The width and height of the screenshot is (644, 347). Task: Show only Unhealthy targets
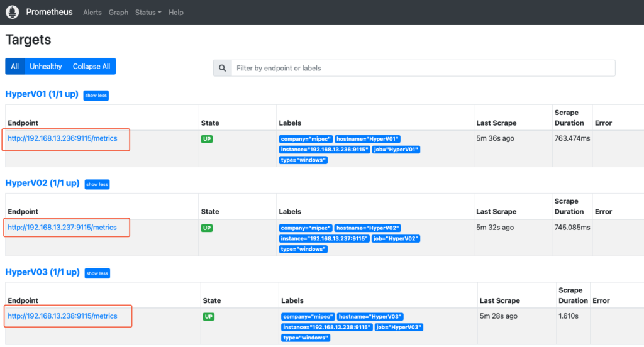pos(45,67)
